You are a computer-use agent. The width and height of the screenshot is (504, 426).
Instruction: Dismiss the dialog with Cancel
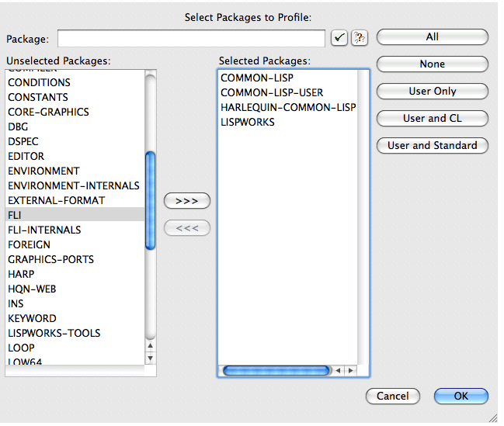coord(393,396)
